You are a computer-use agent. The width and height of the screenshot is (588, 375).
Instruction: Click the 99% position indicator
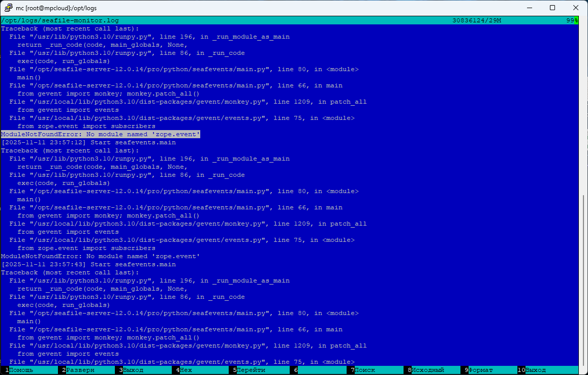coord(572,20)
